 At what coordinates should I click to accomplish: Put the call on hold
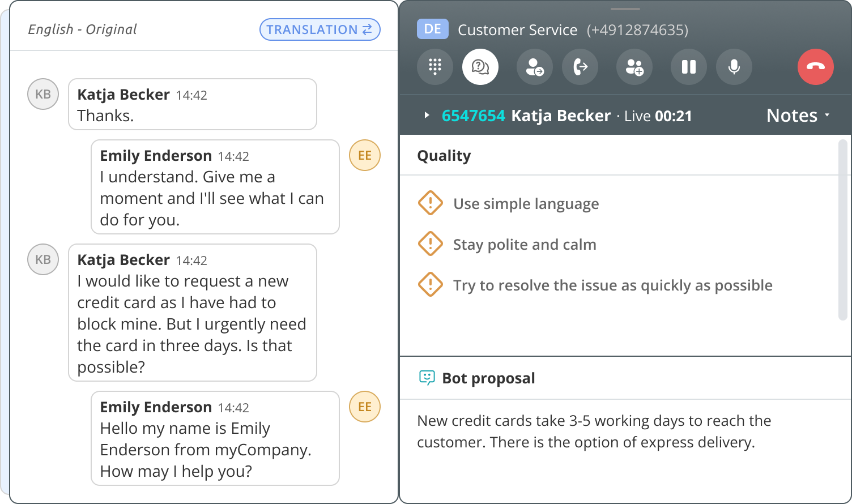coord(689,67)
